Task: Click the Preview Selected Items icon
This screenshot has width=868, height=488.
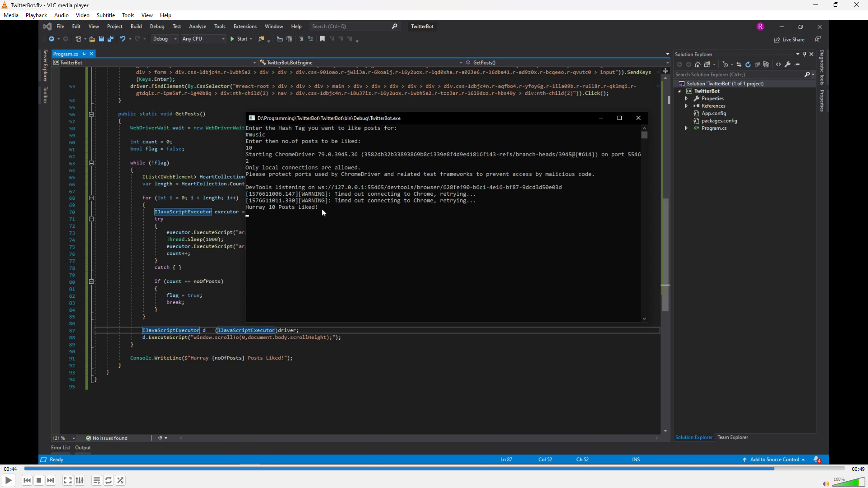Action: point(797,65)
